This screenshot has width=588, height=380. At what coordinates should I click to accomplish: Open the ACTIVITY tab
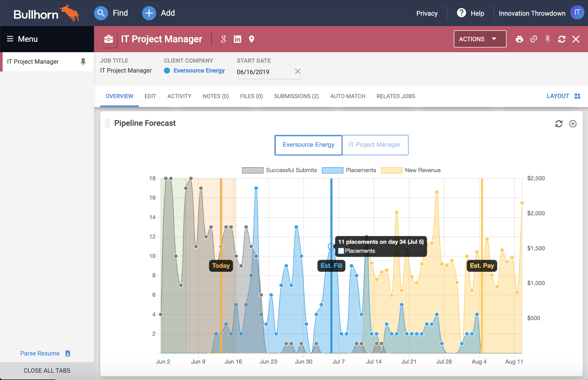[x=179, y=96]
